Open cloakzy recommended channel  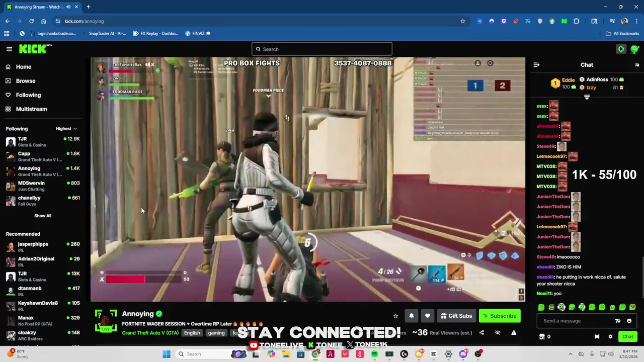pyautogui.click(x=43, y=335)
